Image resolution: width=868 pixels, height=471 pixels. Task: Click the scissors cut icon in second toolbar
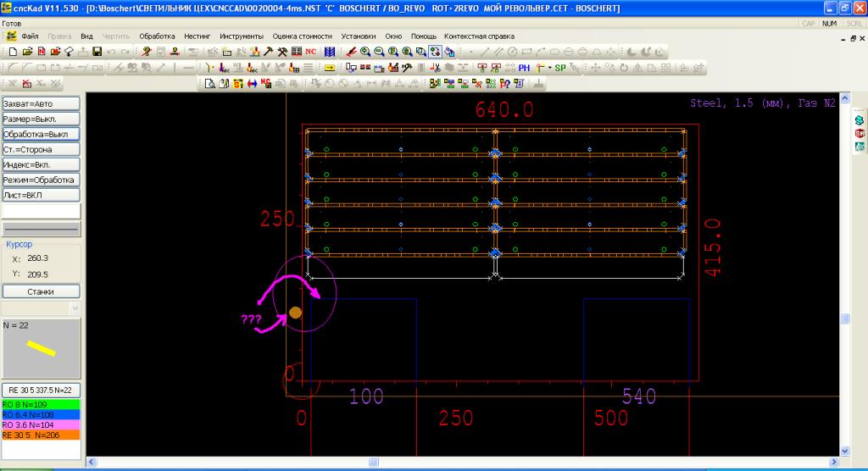click(435, 68)
